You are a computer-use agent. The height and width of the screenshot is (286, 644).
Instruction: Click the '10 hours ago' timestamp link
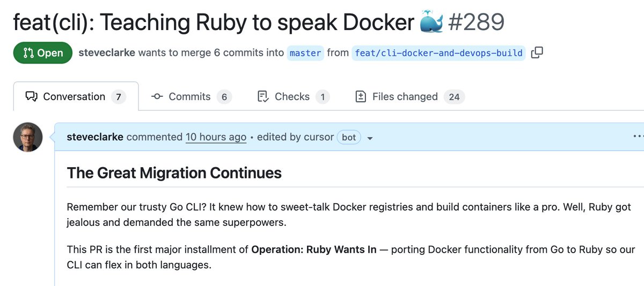(216, 137)
